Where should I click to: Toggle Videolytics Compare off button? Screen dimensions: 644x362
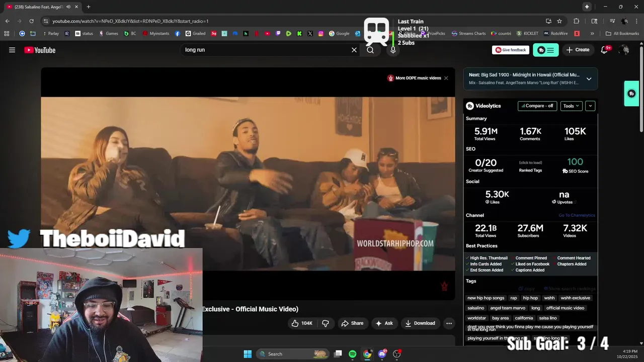coord(537,106)
